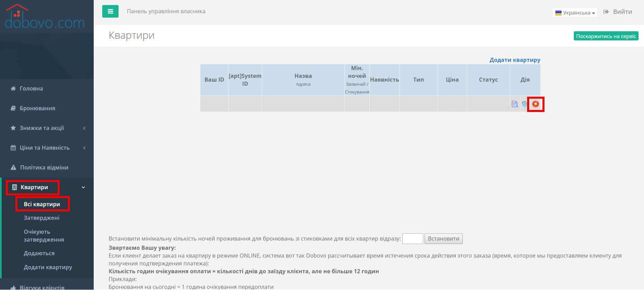644x290 pixels.
Task: Expand the Ціни та Наявність submenu arrow
Action: click(84, 148)
